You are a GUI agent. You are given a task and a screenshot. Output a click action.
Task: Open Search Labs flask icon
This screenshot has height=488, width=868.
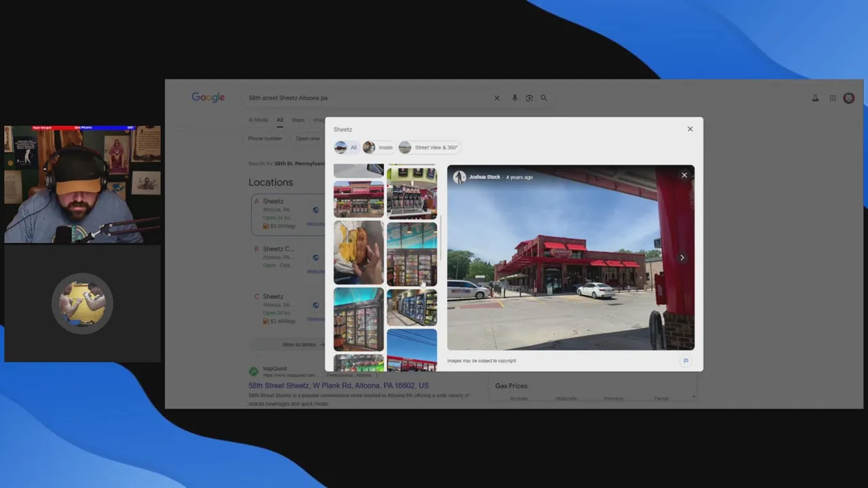pyautogui.click(x=815, y=98)
